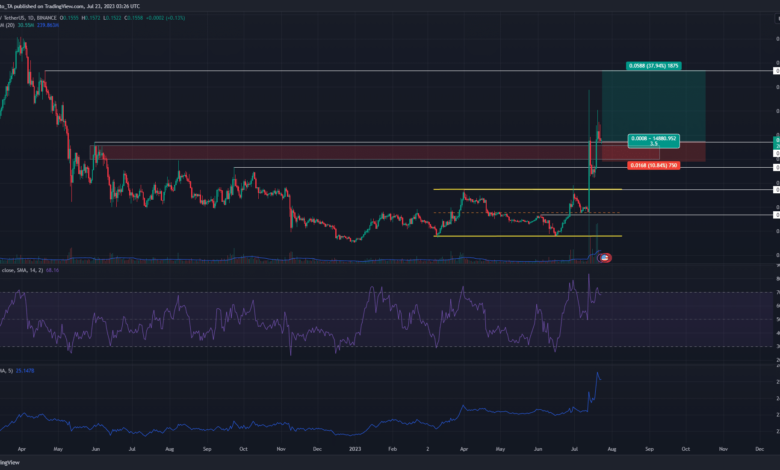Select the long red horizontal supply zone rectangle
The image size is (780, 470).
click(300, 152)
